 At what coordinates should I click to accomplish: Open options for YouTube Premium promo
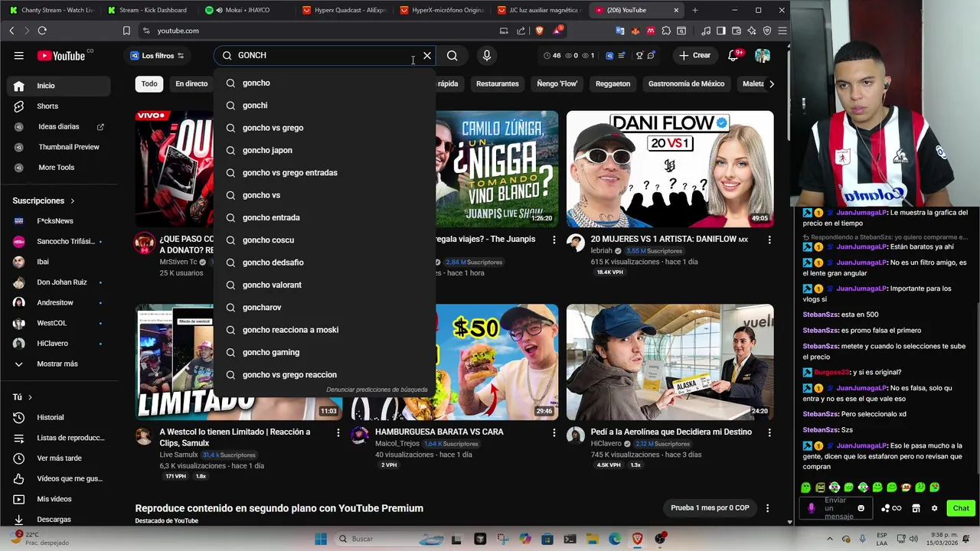click(767, 508)
